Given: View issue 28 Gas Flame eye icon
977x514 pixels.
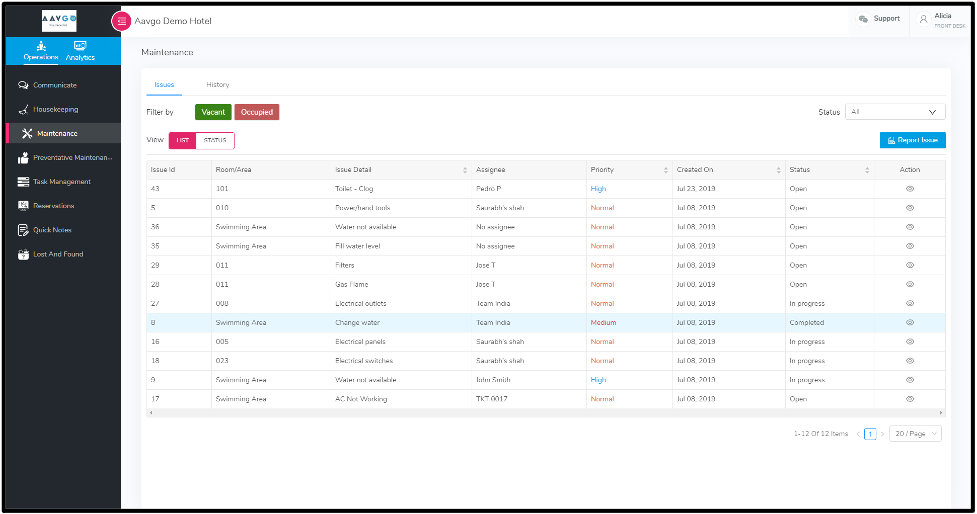Looking at the screenshot, I should pyautogui.click(x=910, y=284).
